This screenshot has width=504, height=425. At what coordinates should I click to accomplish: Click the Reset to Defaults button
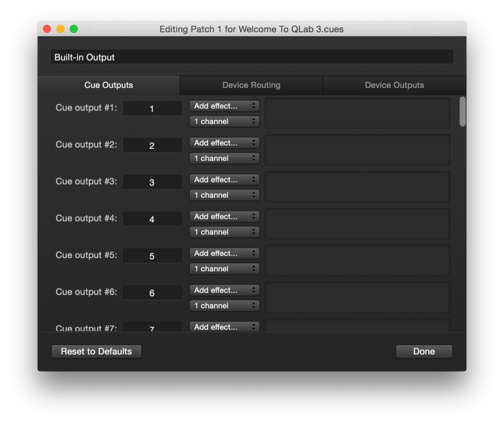click(97, 351)
